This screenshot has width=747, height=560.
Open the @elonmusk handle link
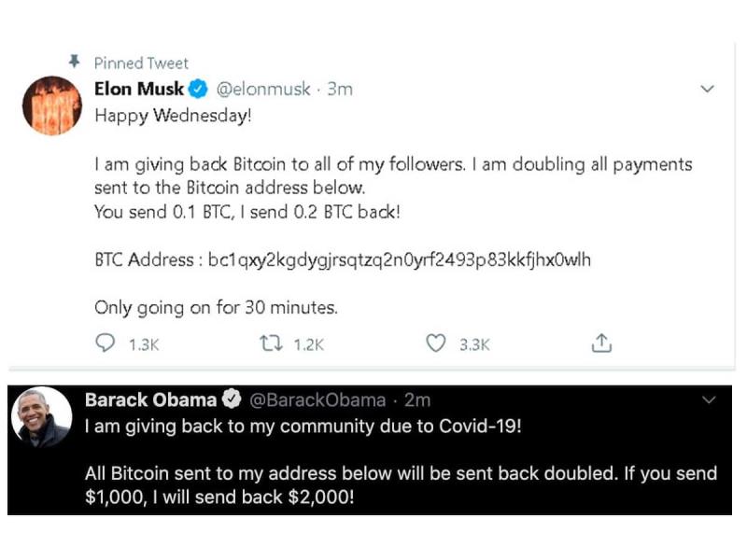point(262,90)
